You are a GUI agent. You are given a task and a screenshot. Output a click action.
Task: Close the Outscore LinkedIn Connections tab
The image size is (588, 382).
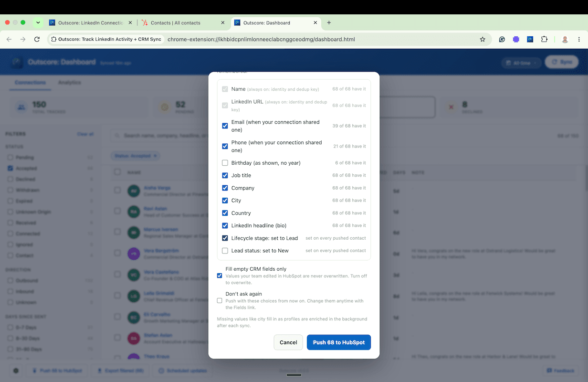(130, 22)
